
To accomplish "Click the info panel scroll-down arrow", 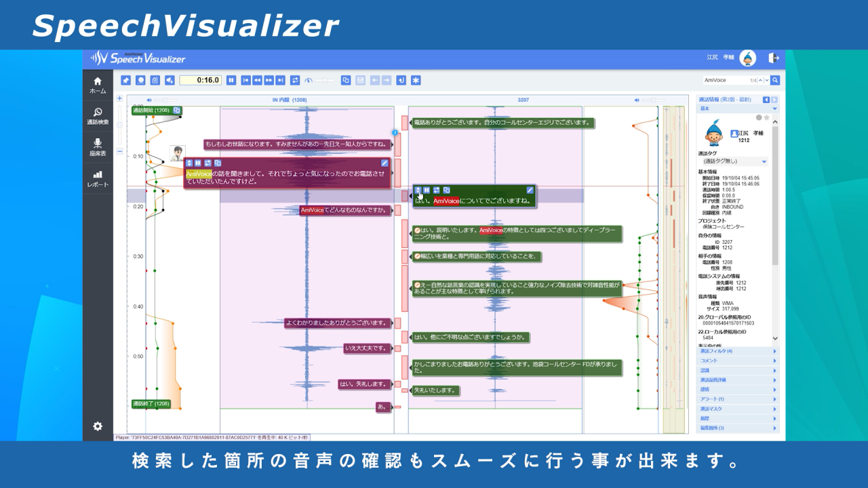I will pos(776,338).
